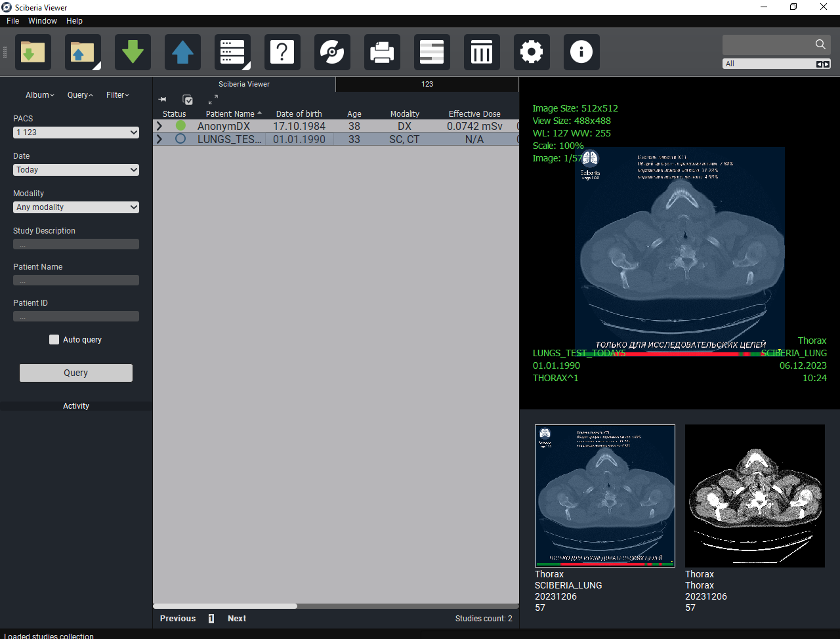Click the horizontal scrollbar under the study table
The height and width of the screenshot is (639, 840).
coord(225,606)
